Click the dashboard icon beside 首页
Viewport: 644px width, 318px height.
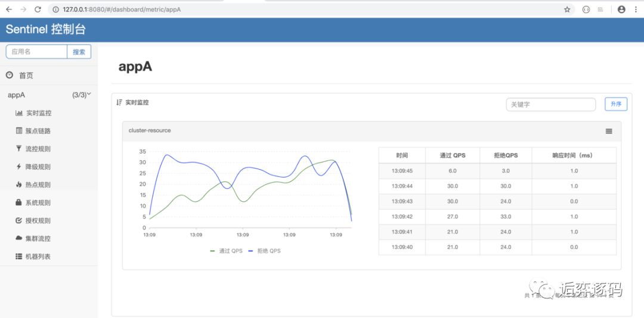pyautogui.click(x=10, y=75)
